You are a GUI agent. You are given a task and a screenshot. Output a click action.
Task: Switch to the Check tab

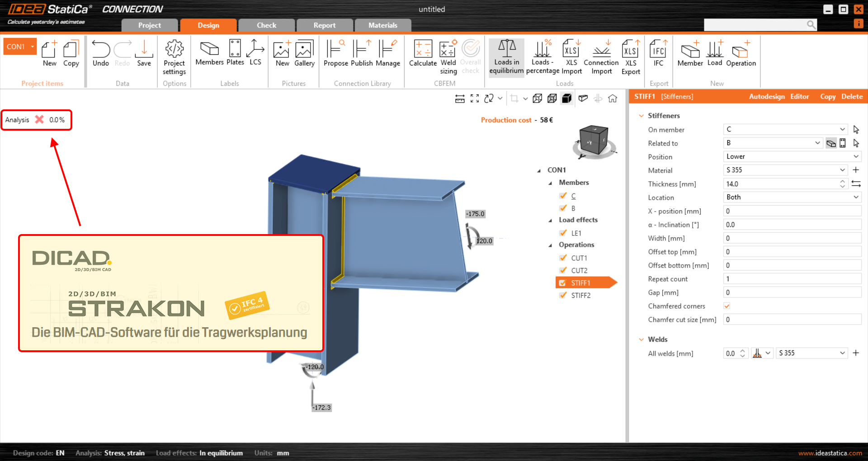(x=266, y=25)
